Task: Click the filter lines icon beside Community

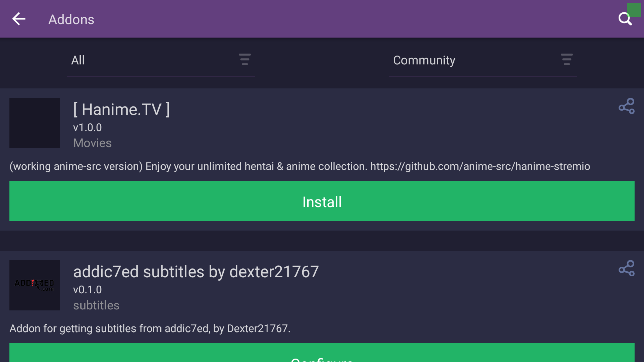Action: [x=567, y=59]
